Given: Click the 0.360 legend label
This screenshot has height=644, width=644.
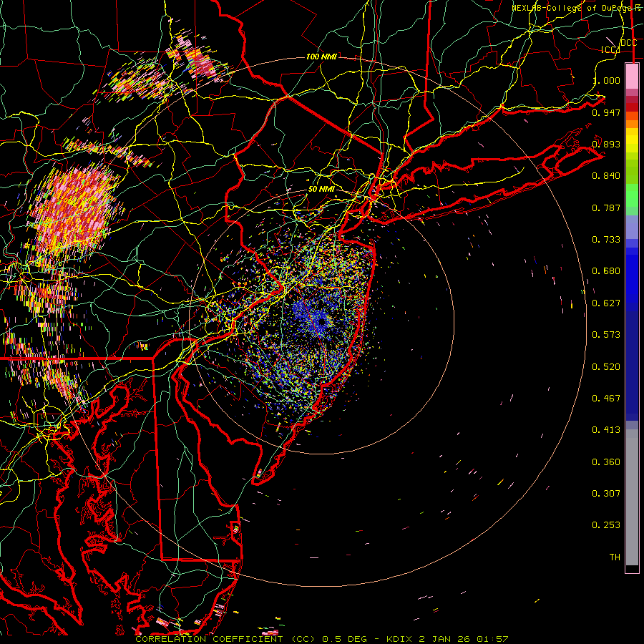Looking at the screenshot, I should (606, 462).
